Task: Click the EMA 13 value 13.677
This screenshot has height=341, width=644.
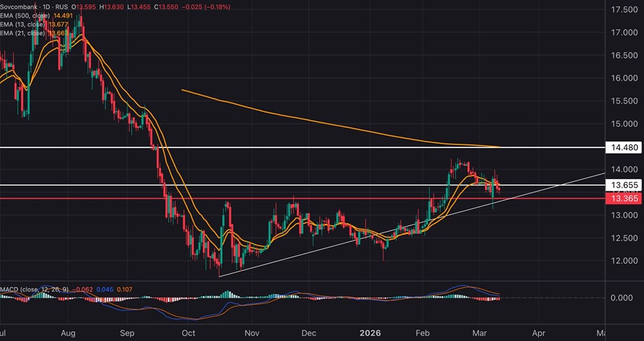Action: point(59,24)
